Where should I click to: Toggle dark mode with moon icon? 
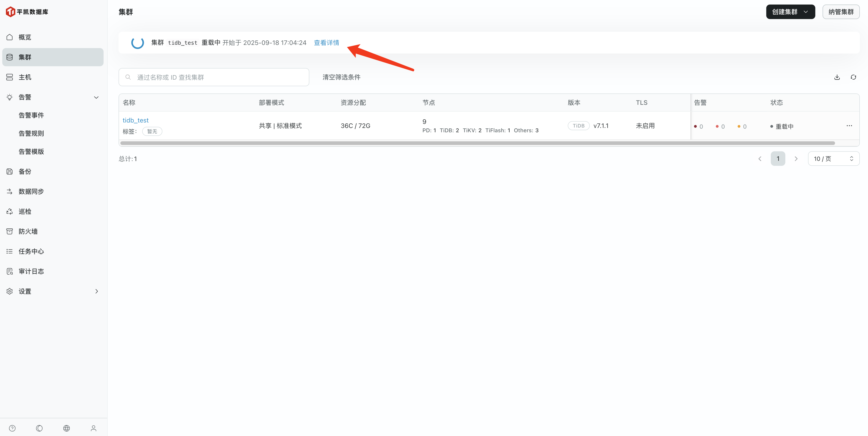tap(39, 428)
